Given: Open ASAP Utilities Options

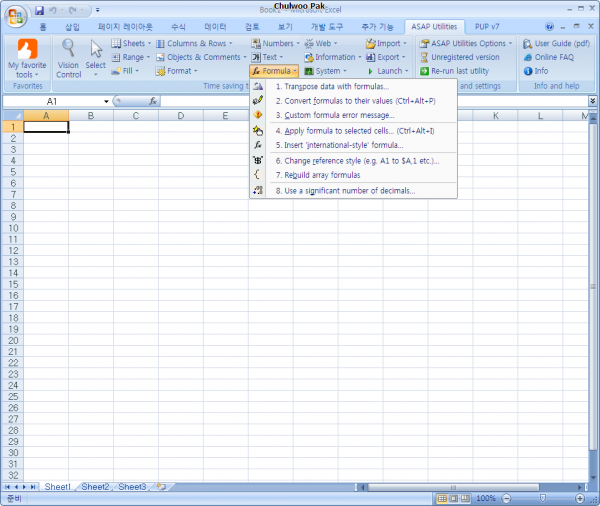Looking at the screenshot, I should [x=466, y=43].
